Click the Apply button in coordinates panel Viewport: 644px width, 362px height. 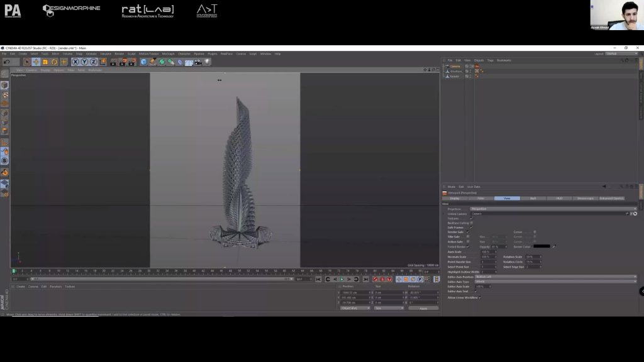click(423, 308)
